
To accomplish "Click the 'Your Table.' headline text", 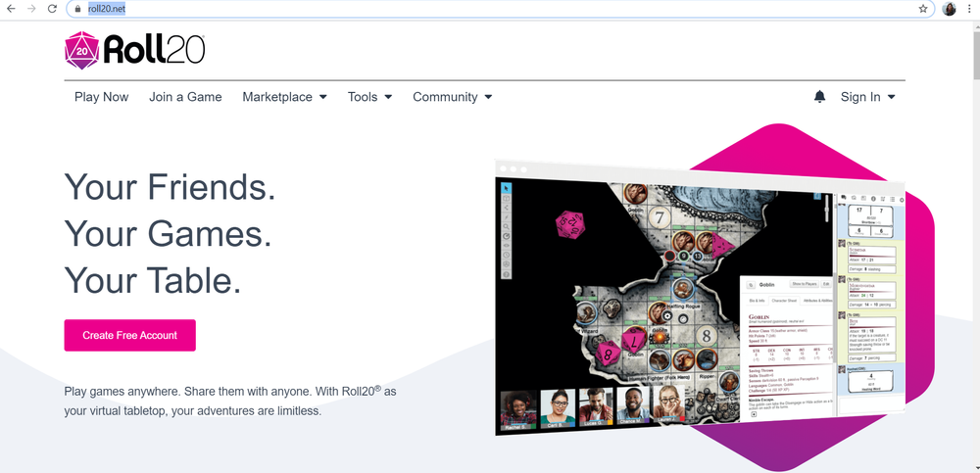I will click(153, 280).
